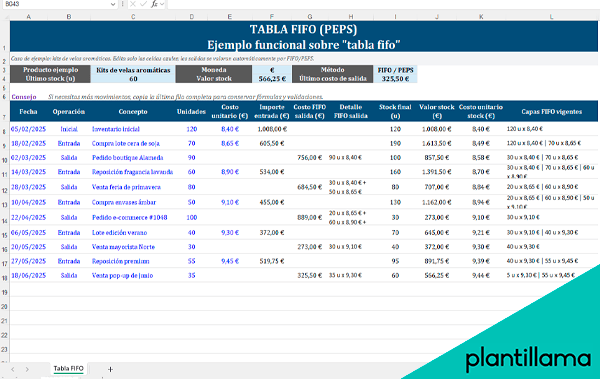Select the Pedido e-commerce #1048 cell
The height and width of the screenshot is (379, 600).
pyautogui.click(x=133, y=217)
